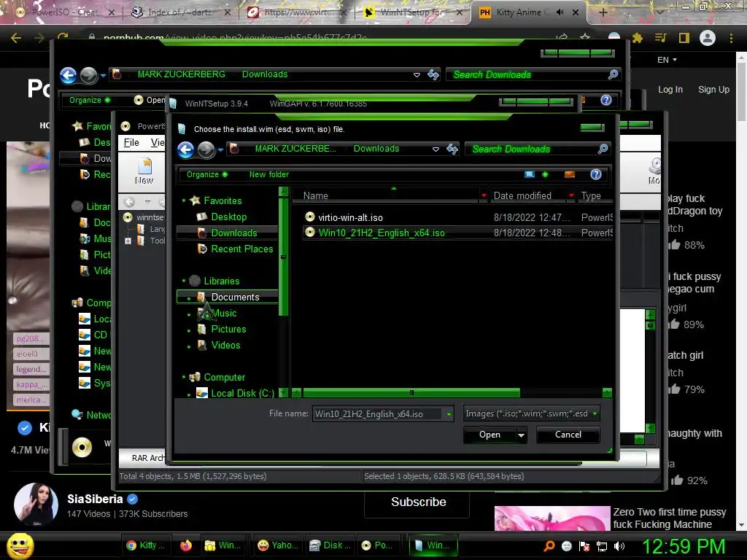Viewport: 747px width, 560px height.
Task: Open new Chrome tab with plus
Action: pos(603,12)
